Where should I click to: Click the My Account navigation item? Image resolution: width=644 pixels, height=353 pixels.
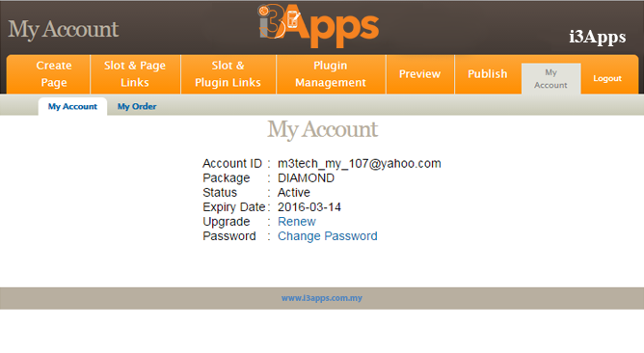pyautogui.click(x=550, y=78)
